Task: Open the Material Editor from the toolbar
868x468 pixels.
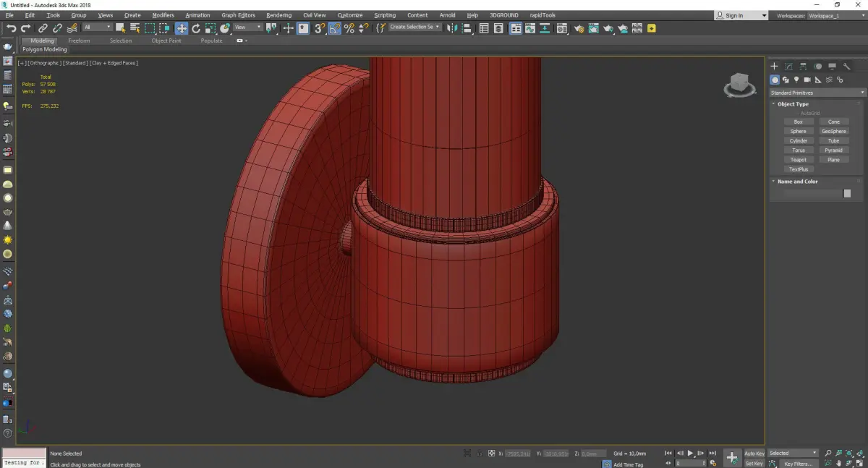Action: pyautogui.click(x=561, y=28)
